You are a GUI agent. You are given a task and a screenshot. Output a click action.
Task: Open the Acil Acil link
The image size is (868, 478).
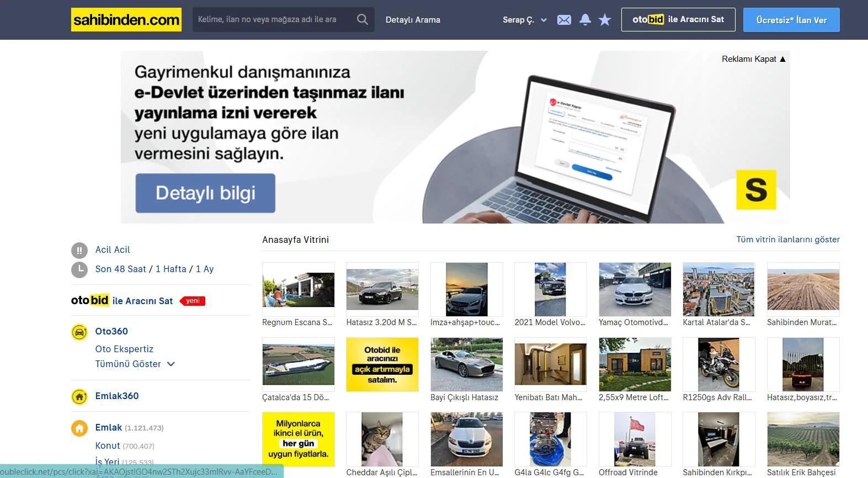click(113, 249)
